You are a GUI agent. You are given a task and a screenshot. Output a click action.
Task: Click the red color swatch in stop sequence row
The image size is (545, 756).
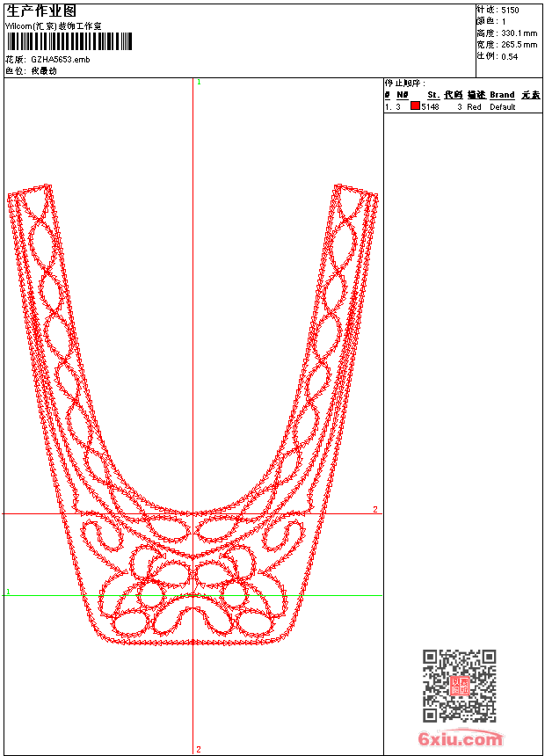(x=415, y=106)
